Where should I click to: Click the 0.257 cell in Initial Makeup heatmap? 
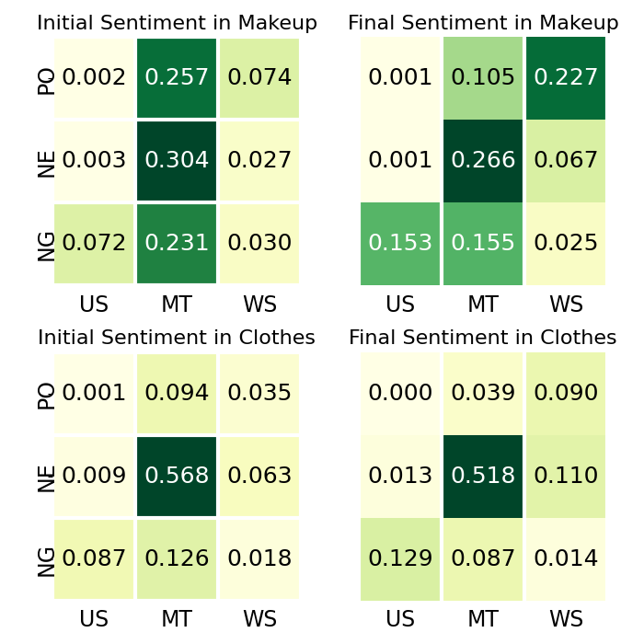tap(177, 78)
